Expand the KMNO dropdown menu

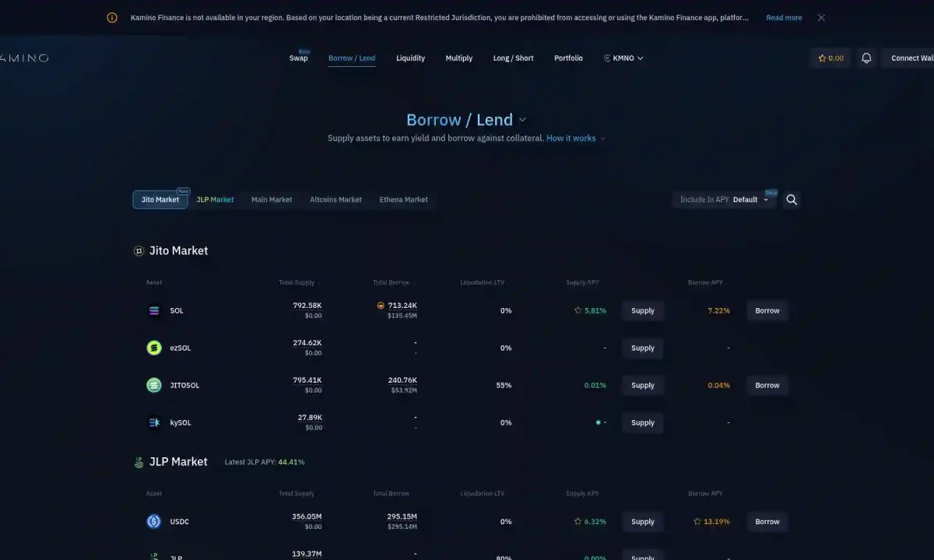[623, 58]
